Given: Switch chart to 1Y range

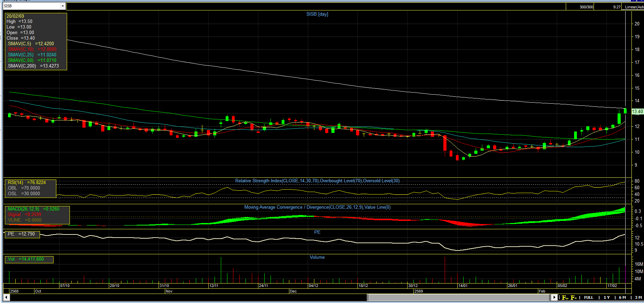Looking at the screenshot, I should click(x=607, y=297).
